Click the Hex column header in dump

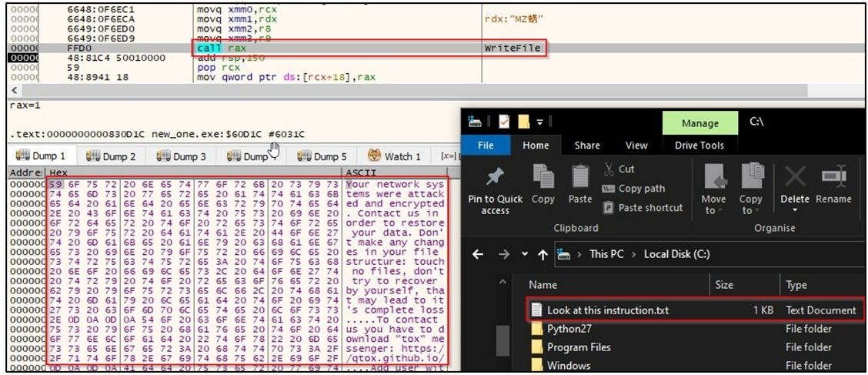coord(58,172)
